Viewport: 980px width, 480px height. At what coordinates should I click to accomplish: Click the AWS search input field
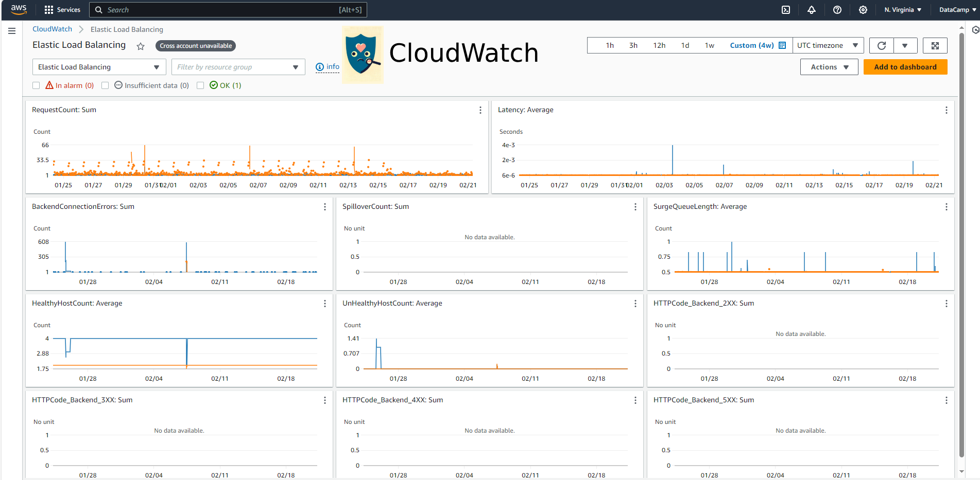(228, 10)
